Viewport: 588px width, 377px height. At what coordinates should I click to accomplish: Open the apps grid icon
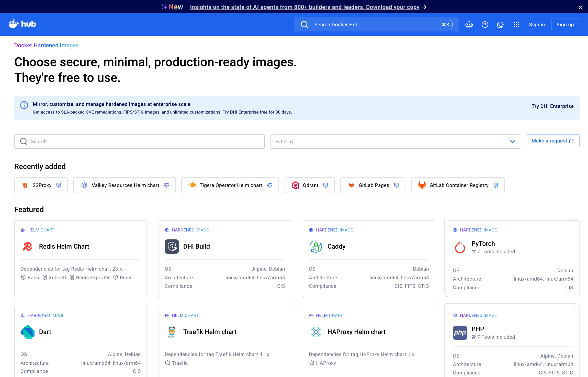pos(516,25)
